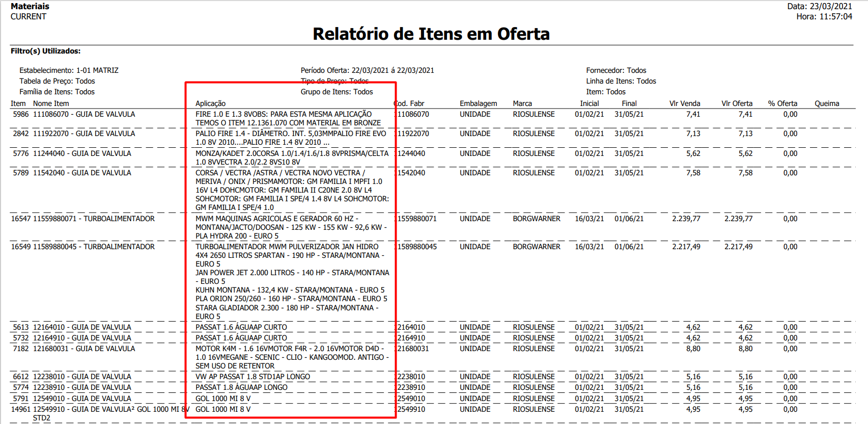Select the "Período Oferta" date range text
868x424 pixels.
click(x=367, y=70)
